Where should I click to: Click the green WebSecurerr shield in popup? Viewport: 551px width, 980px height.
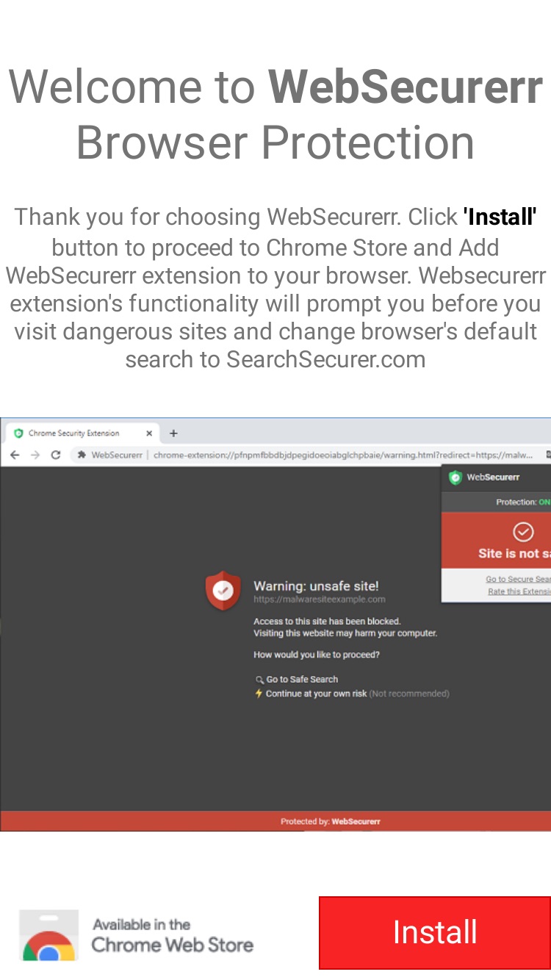455,478
